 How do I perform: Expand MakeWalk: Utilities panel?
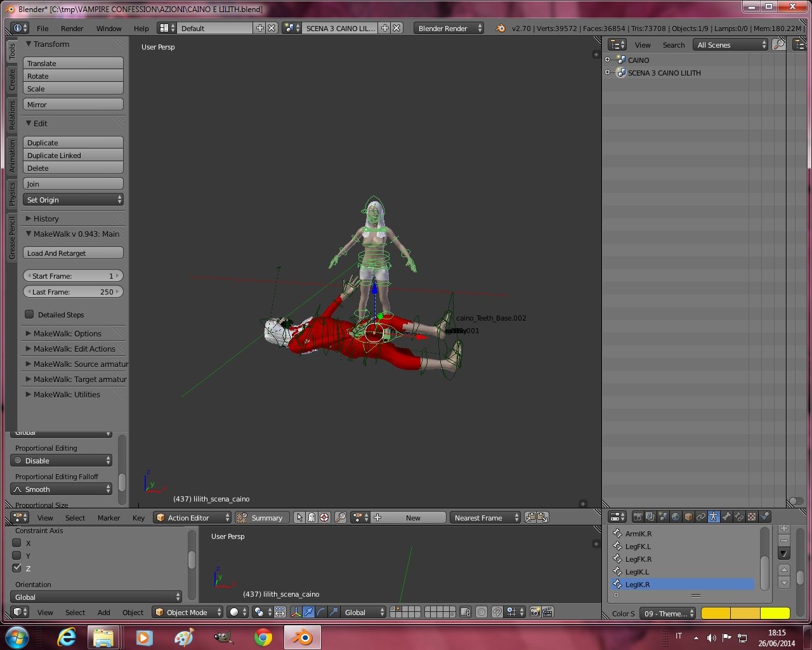(29, 394)
